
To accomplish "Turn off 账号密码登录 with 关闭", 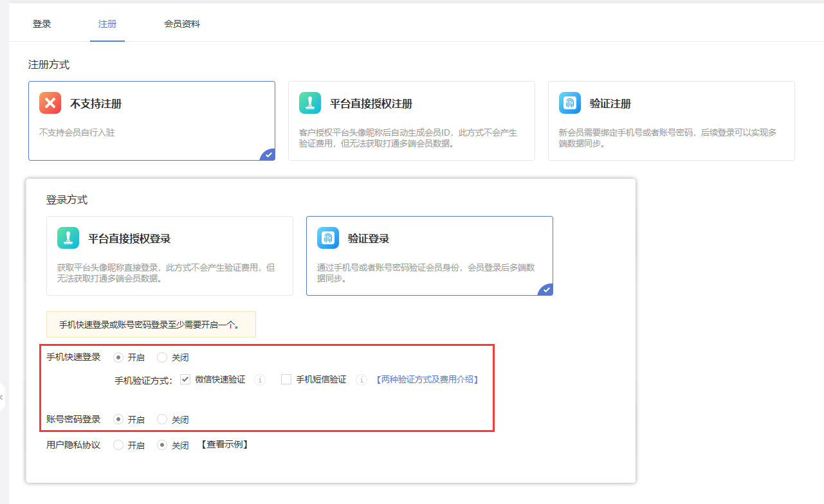I will coord(162,419).
